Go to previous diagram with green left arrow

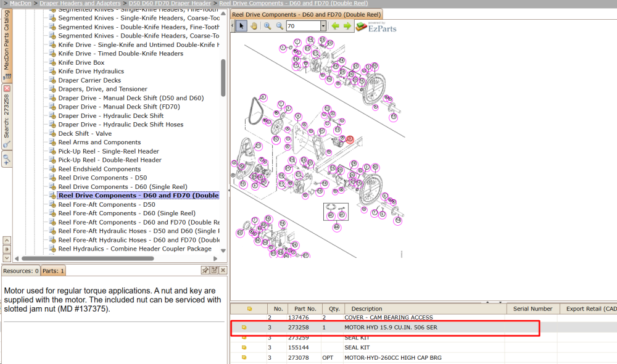pyautogui.click(x=335, y=26)
